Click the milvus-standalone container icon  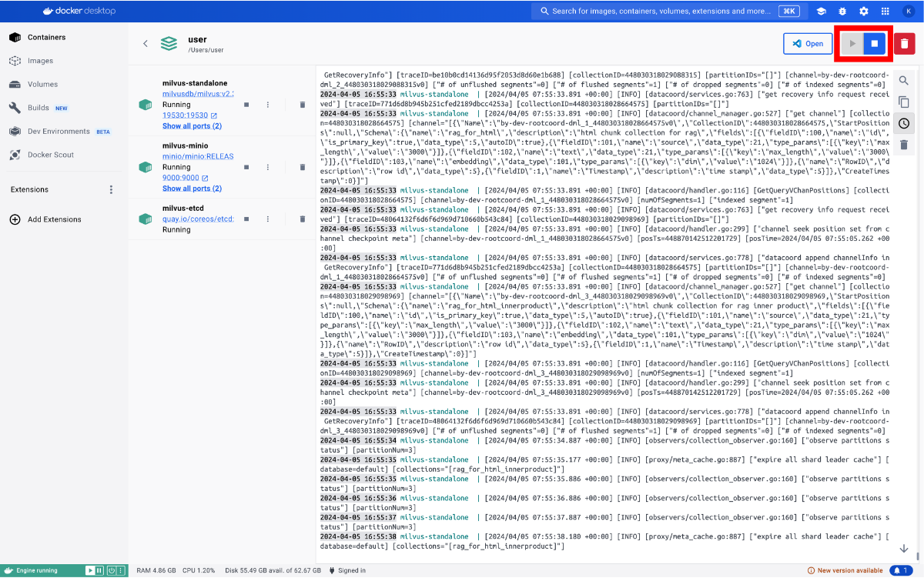point(145,105)
